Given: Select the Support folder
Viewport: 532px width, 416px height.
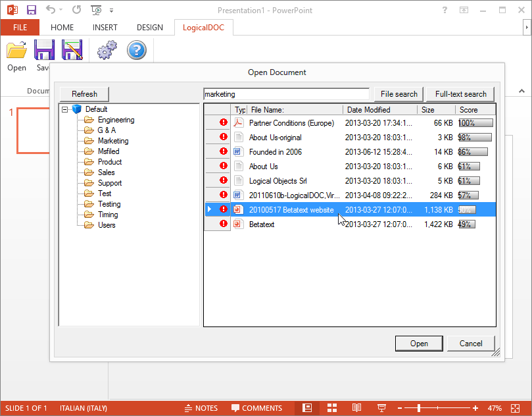Looking at the screenshot, I should pyautogui.click(x=110, y=183).
